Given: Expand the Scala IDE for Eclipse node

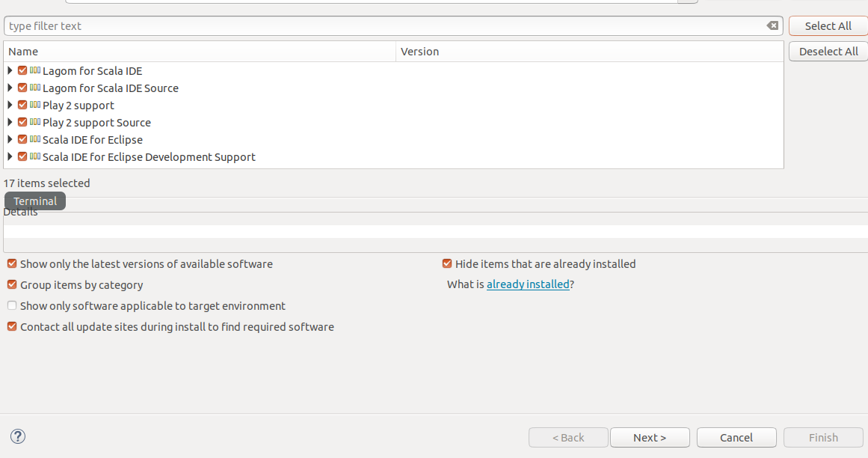Looking at the screenshot, I should point(10,139).
